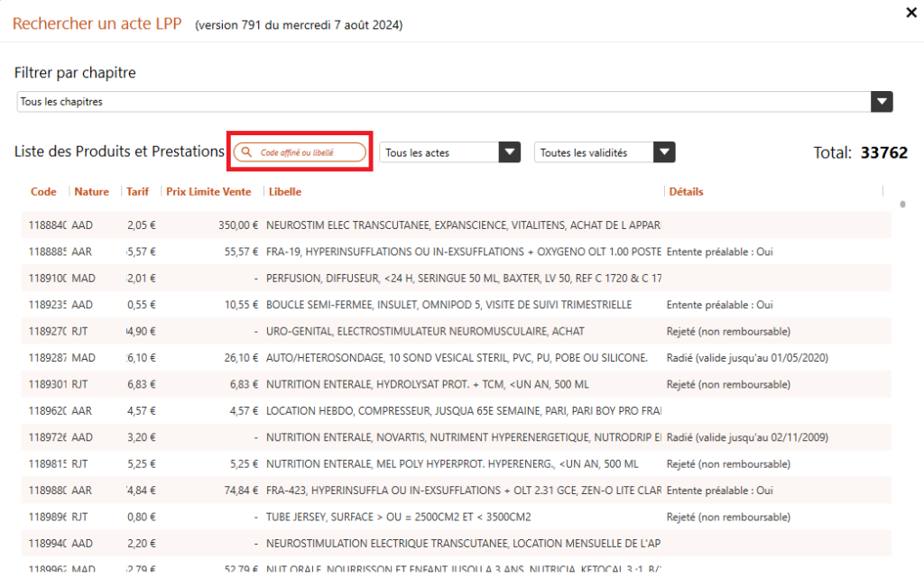Open the 'Tous les chapitres' chapter dropdown
Image resolution: width=924 pixels, height=587 pixels.
(882, 102)
